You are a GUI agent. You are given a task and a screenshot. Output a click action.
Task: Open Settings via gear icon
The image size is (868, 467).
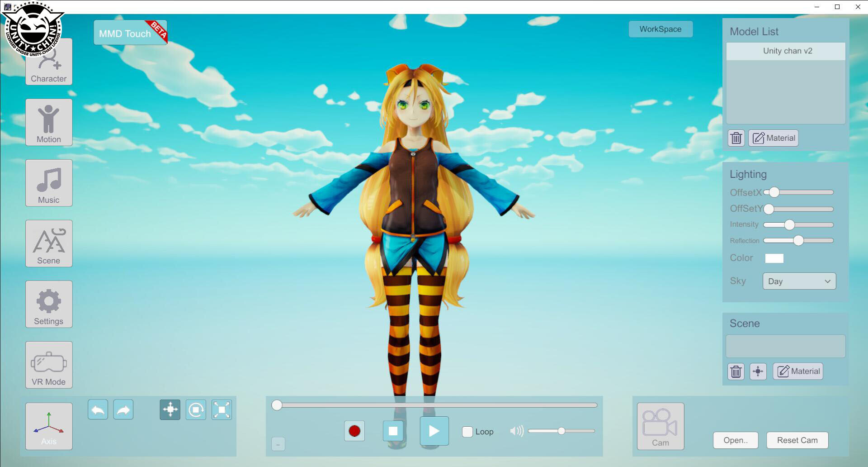pyautogui.click(x=48, y=304)
